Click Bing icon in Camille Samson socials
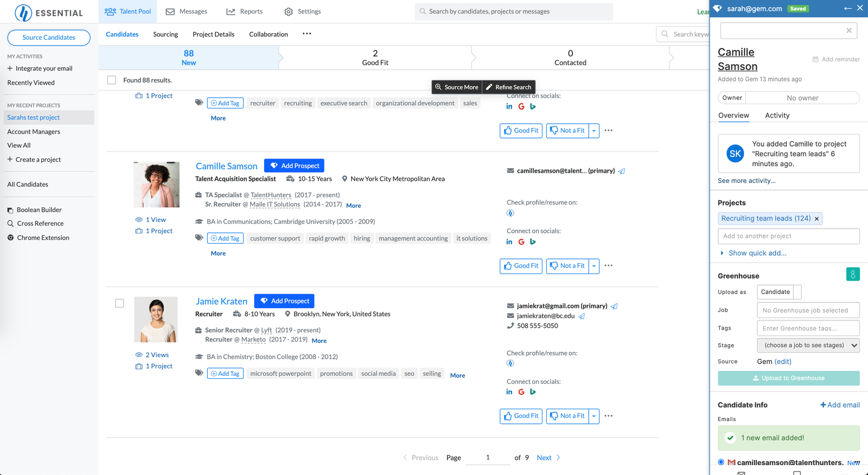The image size is (868, 475). pyautogui.click(x=533, y=242)
